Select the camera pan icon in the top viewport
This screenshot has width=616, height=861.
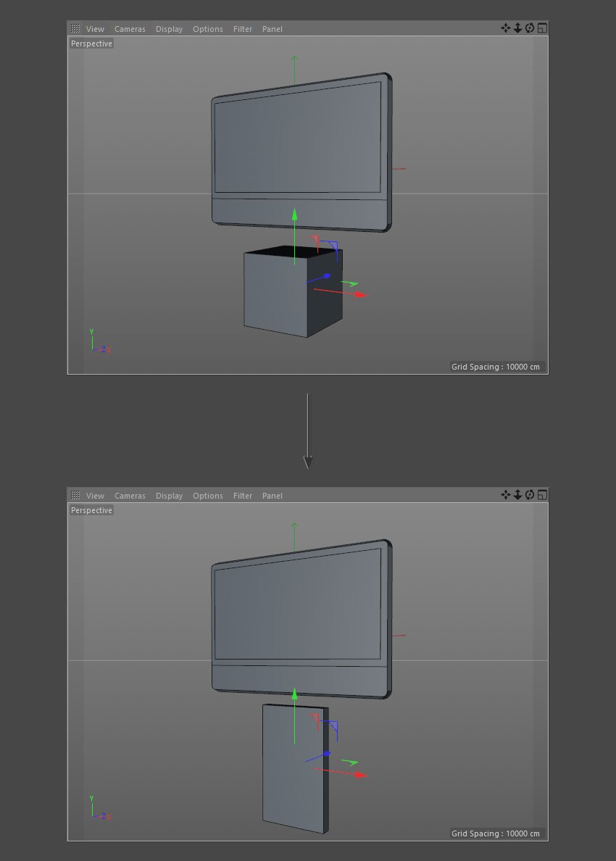click(505, 29)
